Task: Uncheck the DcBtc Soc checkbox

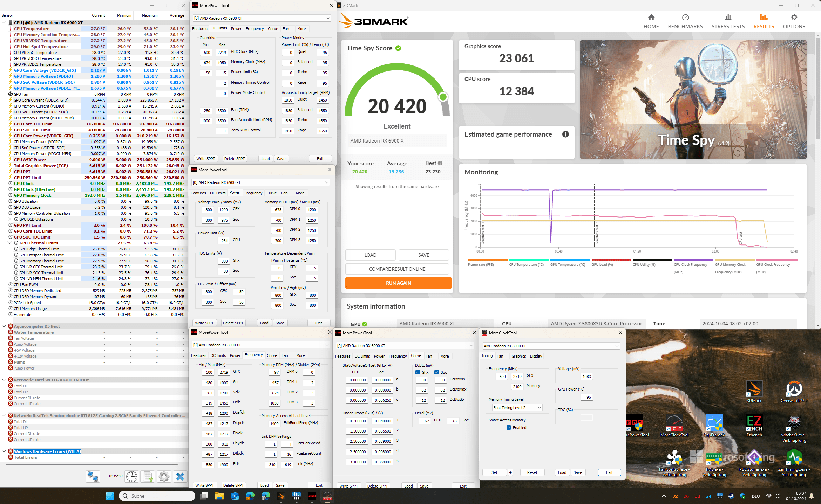Action: point(436,372)
